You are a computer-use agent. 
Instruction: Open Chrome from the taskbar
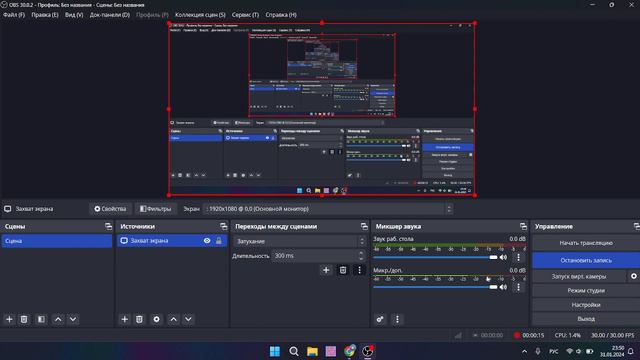pyautogui.click(x=349, y=351)
